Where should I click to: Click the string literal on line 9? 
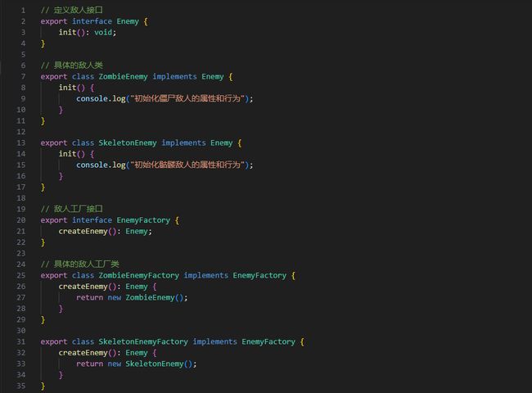click(x=187, y=98)
